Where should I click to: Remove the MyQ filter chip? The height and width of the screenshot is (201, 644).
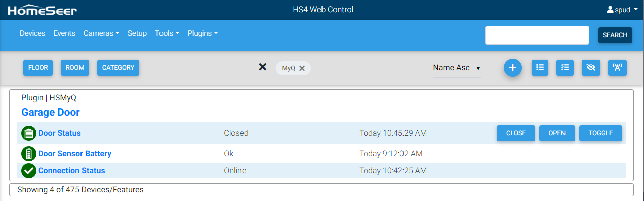coord(302,68)
